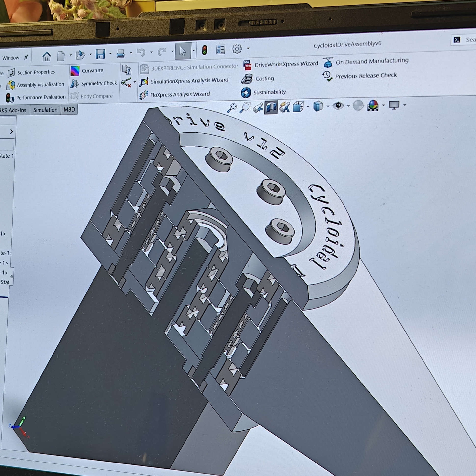
Task: Open Display Style dropdown arrow
Action: point(328,106)
